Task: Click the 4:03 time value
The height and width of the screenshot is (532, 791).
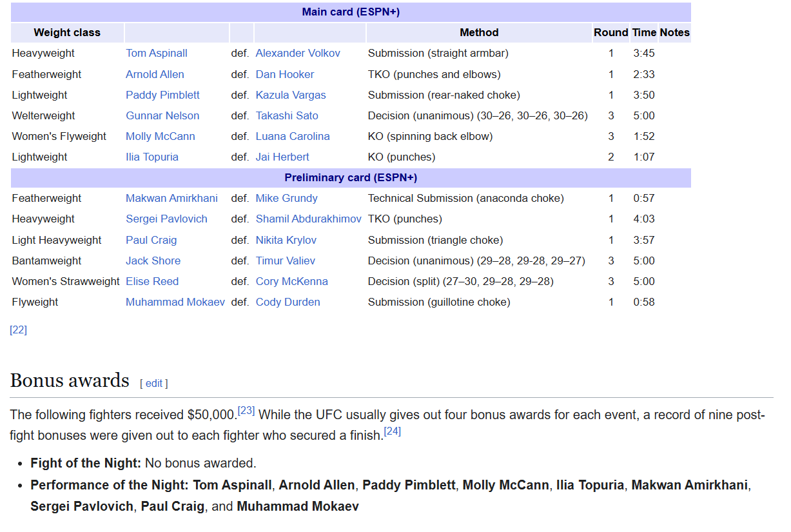Action: pos(644,219)
